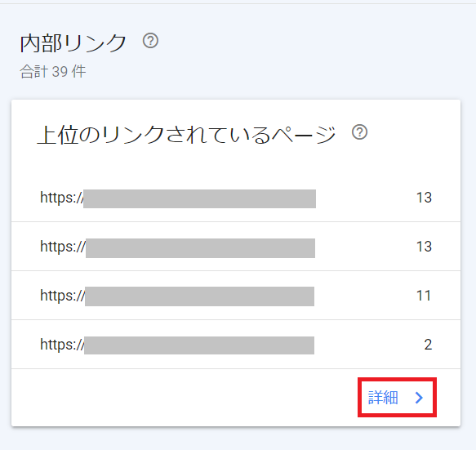
Task: Select URL row with 2 links
Action: tap(236, 345)
